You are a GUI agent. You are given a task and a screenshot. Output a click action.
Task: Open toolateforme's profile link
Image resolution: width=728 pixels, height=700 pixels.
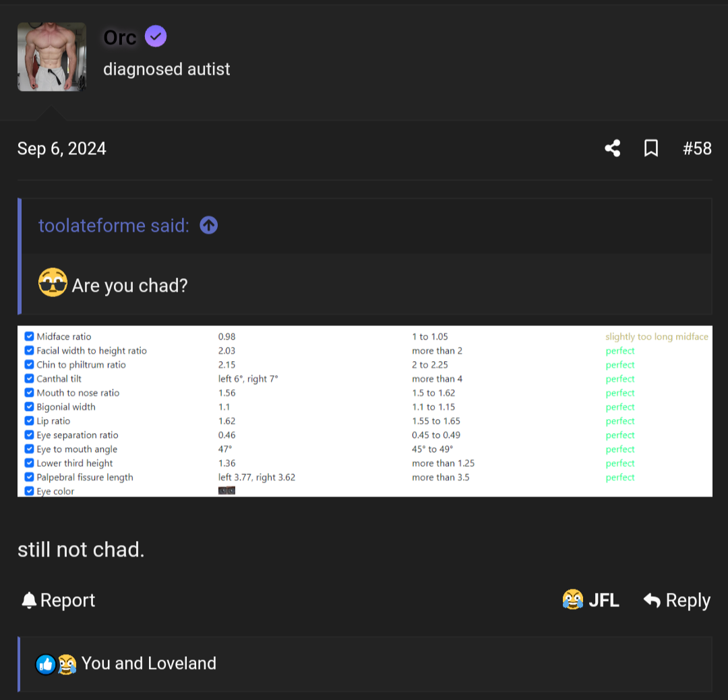click(113, 225)
